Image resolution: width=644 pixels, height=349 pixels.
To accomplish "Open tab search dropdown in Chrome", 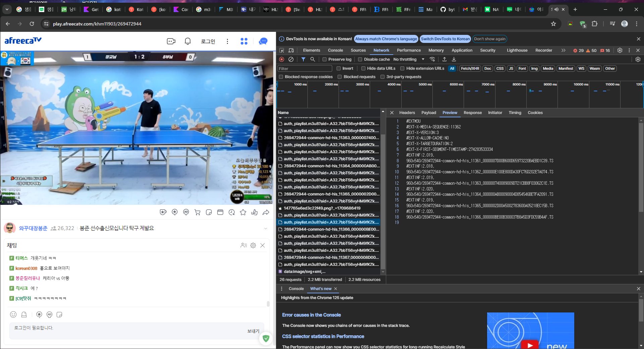I will 7,9.
